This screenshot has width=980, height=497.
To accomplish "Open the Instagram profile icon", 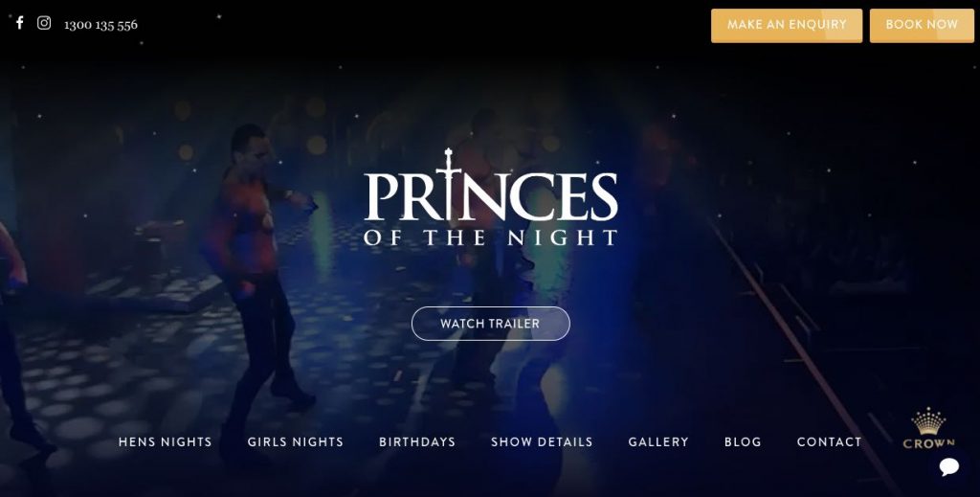I will [x=44, y=23].
